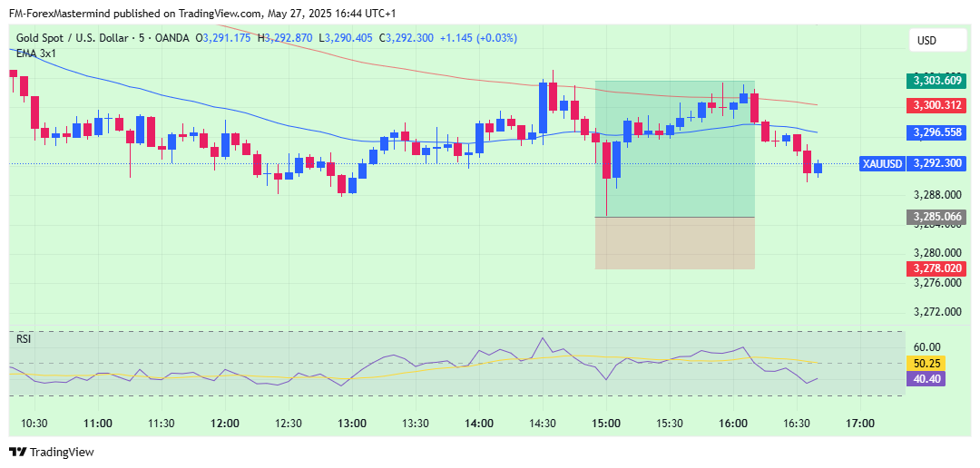The height and width of the screenshot is (468, 980).
Task: Click the RSI value label 50.25
Action: pyautogui.click(x=927, y=363)
